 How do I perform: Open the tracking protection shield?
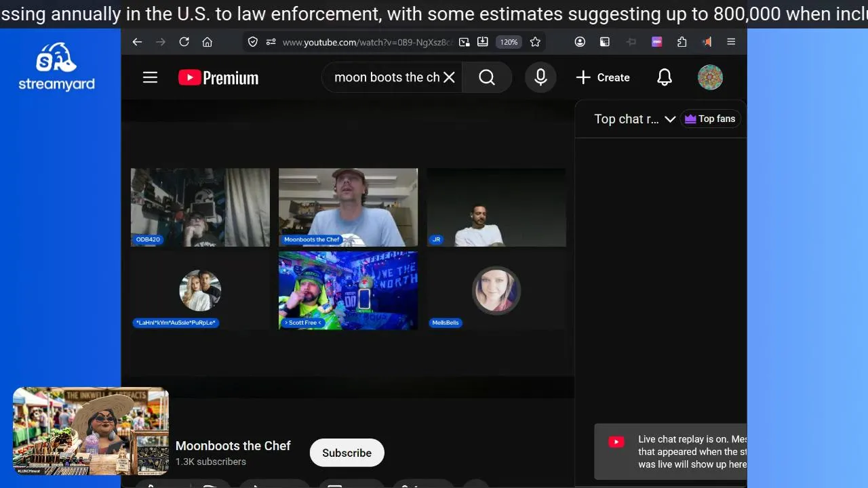pos(253,42)
